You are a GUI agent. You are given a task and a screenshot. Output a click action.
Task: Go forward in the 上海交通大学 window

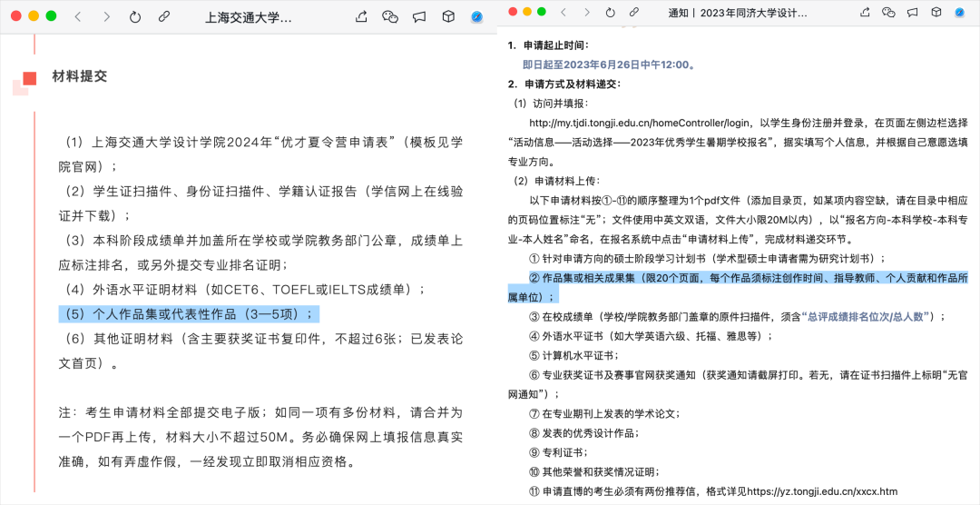point(106,17)
